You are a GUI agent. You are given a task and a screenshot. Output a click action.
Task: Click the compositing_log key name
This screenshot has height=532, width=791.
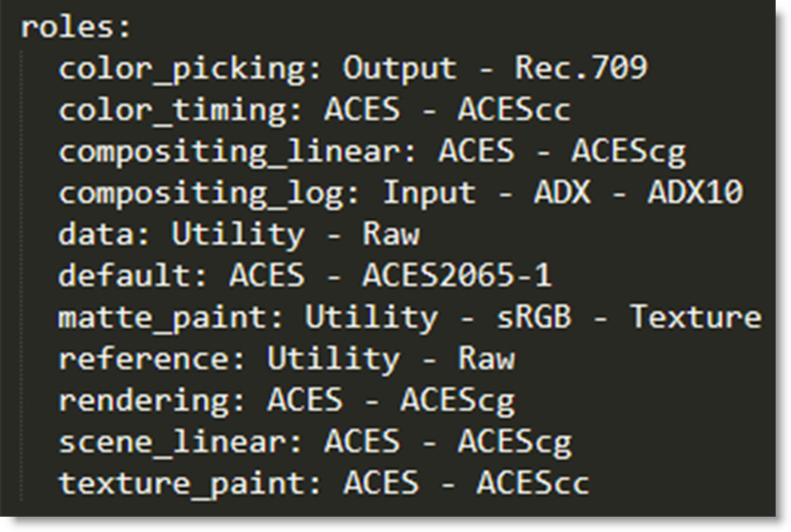click(x=209, y=193)
